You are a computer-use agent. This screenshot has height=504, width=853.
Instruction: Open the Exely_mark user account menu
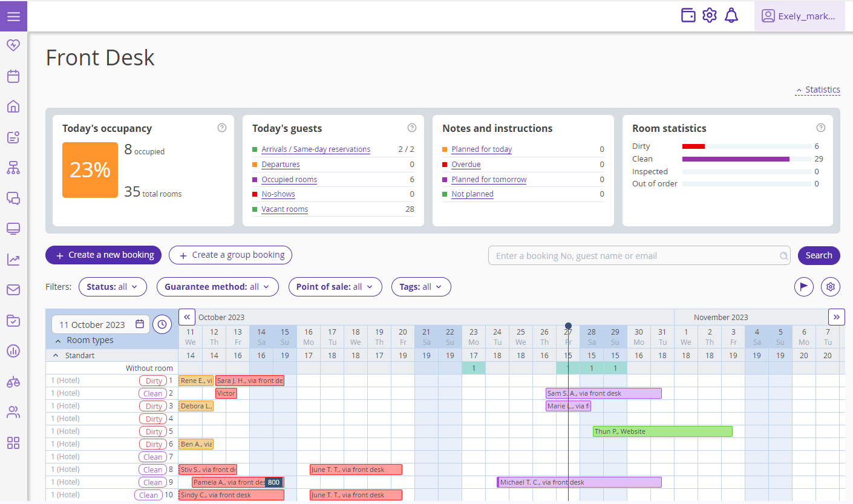(799, 16)
